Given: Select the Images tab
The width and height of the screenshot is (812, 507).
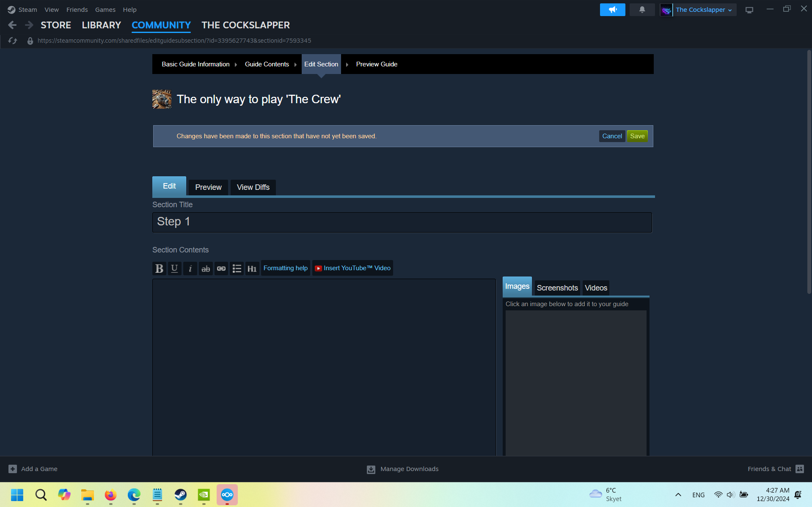Looking at the screenshot, I should (517, 286).
